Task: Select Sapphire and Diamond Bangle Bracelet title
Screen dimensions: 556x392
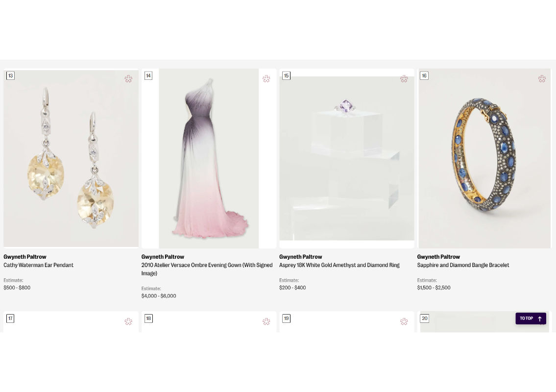Action: (x=463, y=265)
